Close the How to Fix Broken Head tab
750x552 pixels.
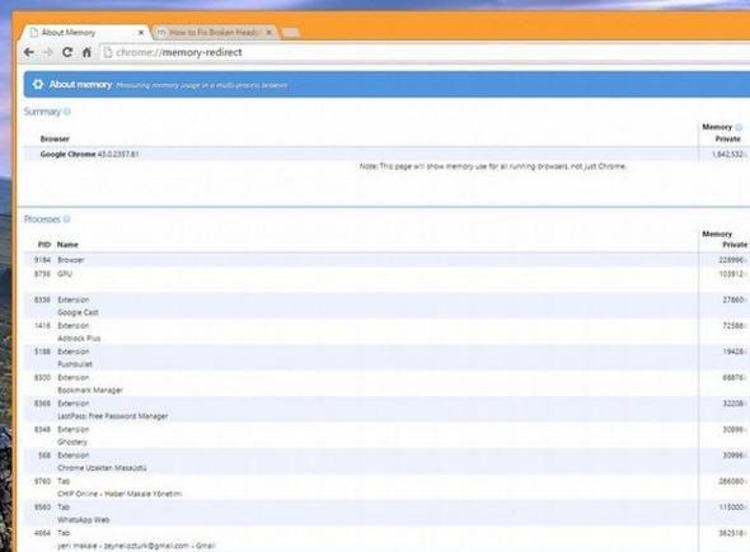click(269, 33)
